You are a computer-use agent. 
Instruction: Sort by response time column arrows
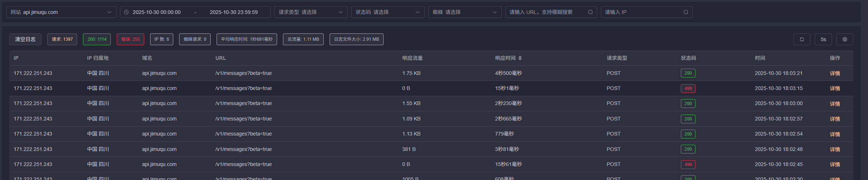pyautogui.click(x=520, y=58)
